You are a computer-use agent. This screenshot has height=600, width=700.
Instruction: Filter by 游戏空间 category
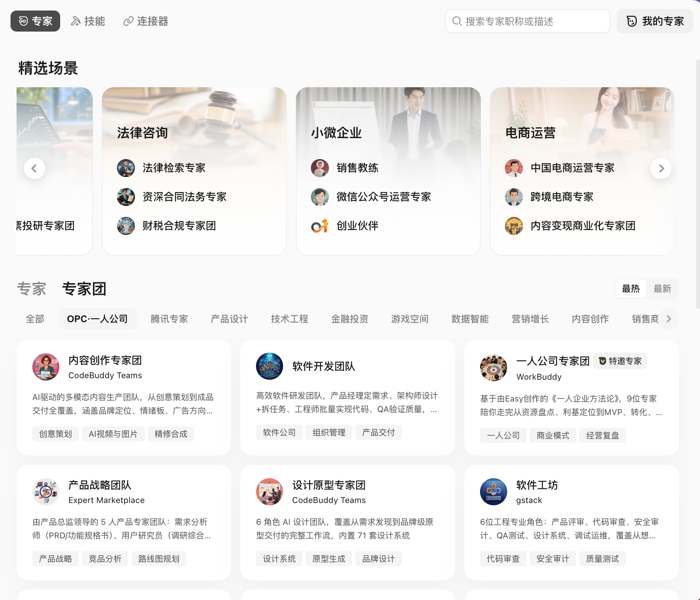pyautogui.click(x=410, y=319)
